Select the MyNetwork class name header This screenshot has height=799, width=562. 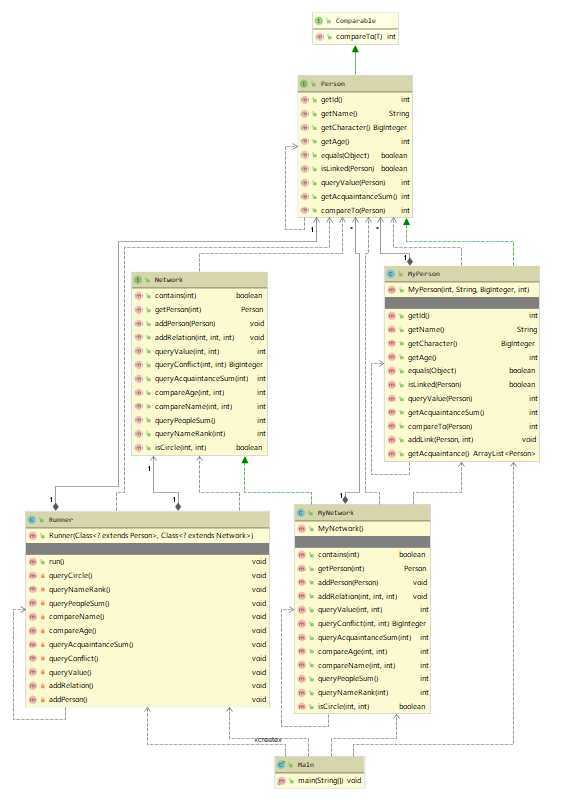pyautogui.click(x=335, y=513)
